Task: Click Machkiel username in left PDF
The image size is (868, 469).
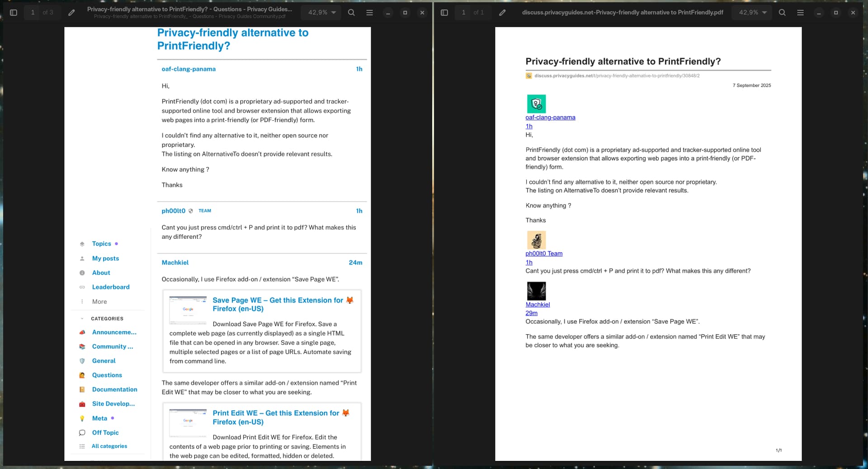Action: [x=175, y=263]
